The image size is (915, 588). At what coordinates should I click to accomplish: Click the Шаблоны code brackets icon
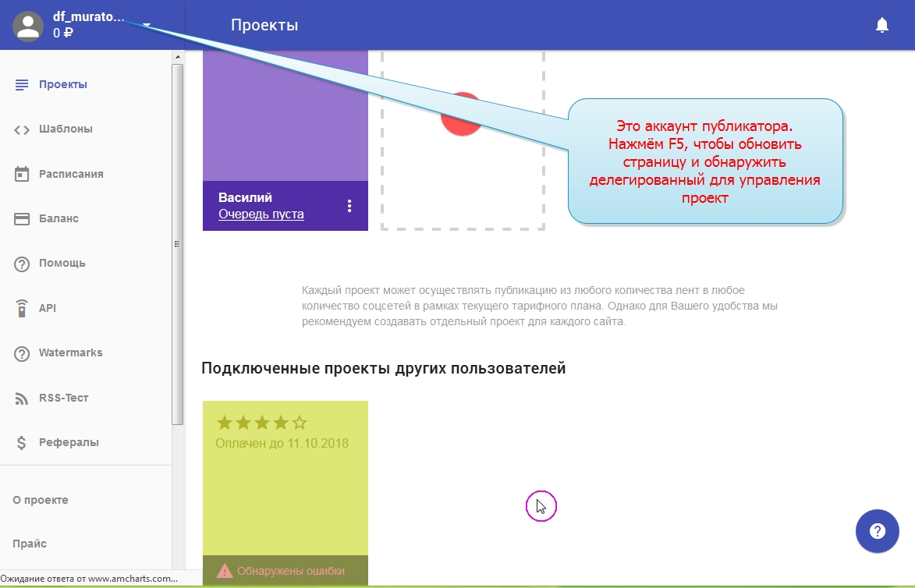pyautogui.click(x=22, y=129)
